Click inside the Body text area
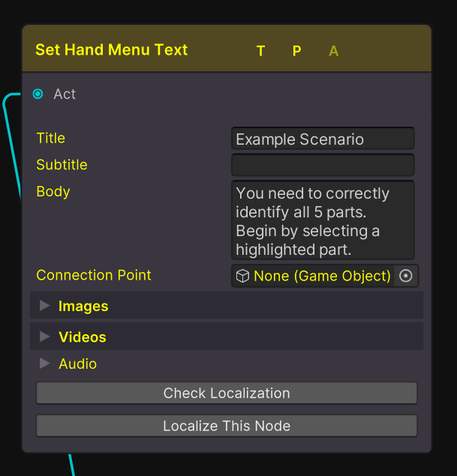The height and width of the screenshot is (476, 457). pyautogui.click(x=323, y=220)
